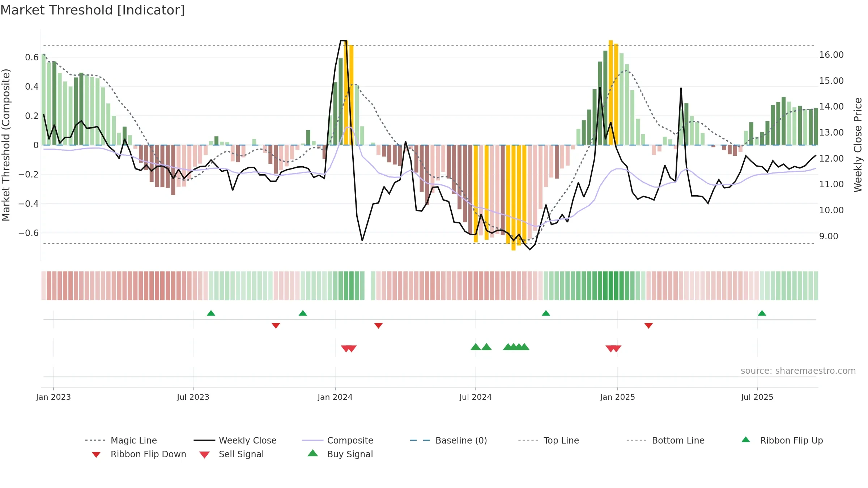Click the ribbon flip up marker in autumn 2024
The height and width of the screenshot is (488, 868).
[x=546, y=313]
